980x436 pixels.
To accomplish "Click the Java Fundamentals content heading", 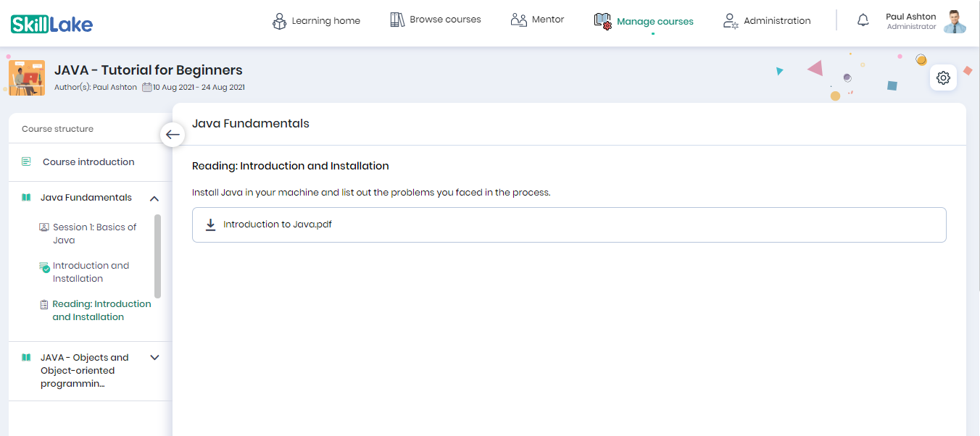I will [x=251, y=124].
